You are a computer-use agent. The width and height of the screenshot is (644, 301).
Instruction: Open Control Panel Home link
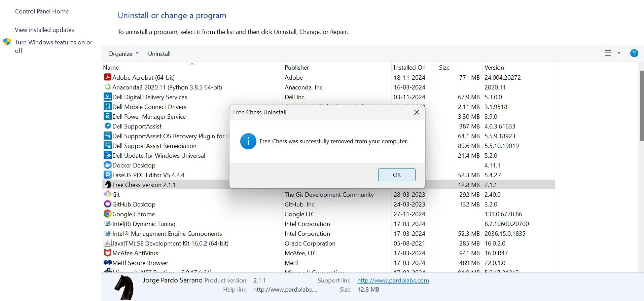(x=42, y=11)
